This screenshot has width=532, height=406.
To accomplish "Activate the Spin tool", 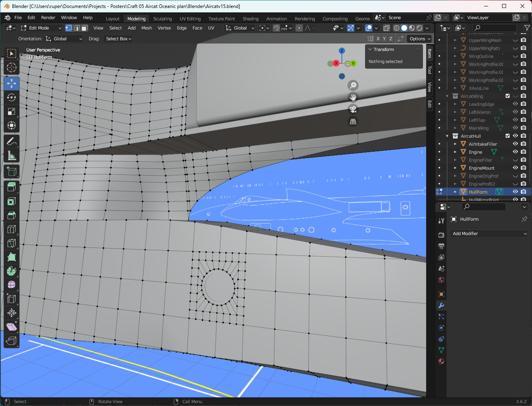I will (x=11, y=271).
